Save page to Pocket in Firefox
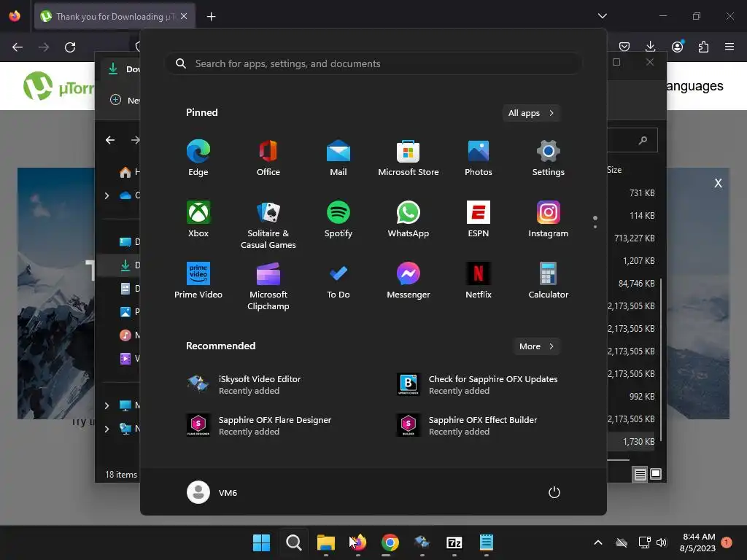Image resolution: width=747 pixels, height=560 pixels. coord(624,47)
